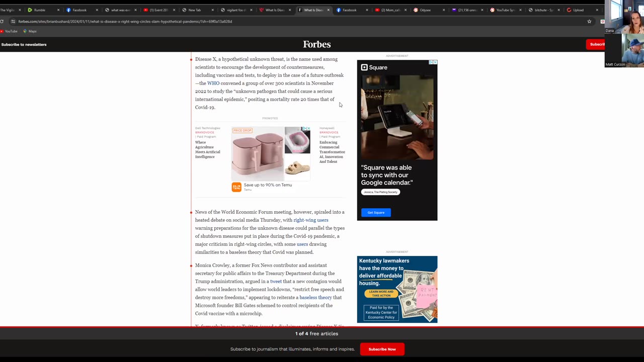Open the Upload tab

coord(583,10)
